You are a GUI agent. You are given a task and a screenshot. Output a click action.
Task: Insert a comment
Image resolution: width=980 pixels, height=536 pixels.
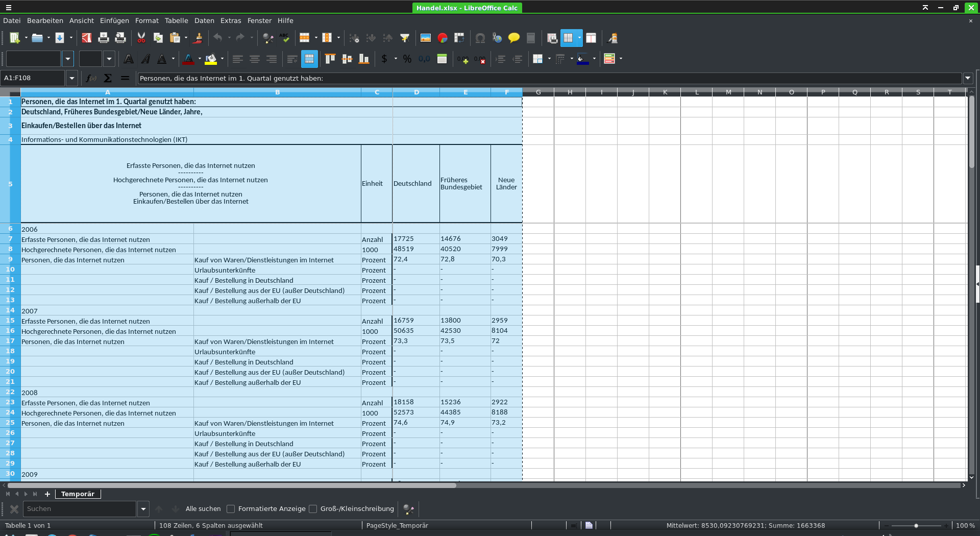point(513,38)
